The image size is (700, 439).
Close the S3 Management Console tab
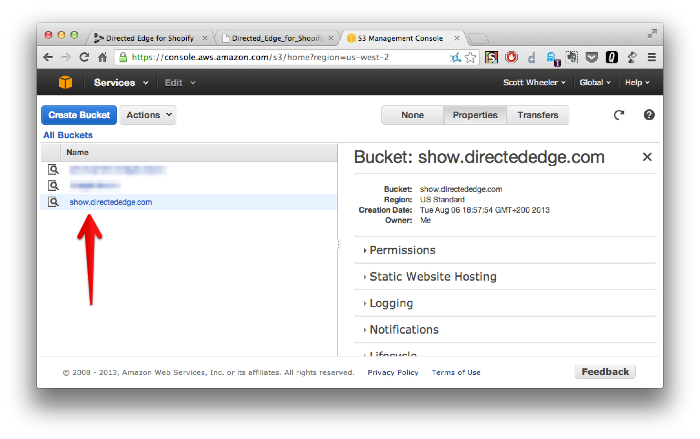click(x=457, y=38)
